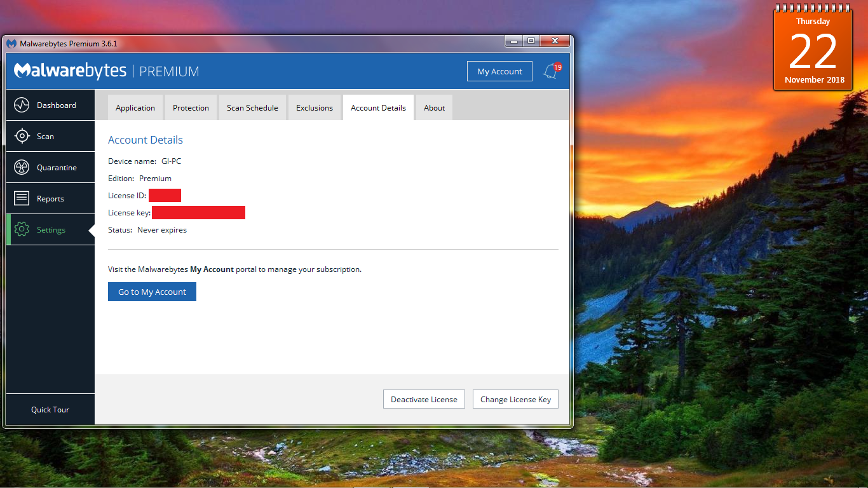Open the Settings sidebar label

[x=51, y=230]
